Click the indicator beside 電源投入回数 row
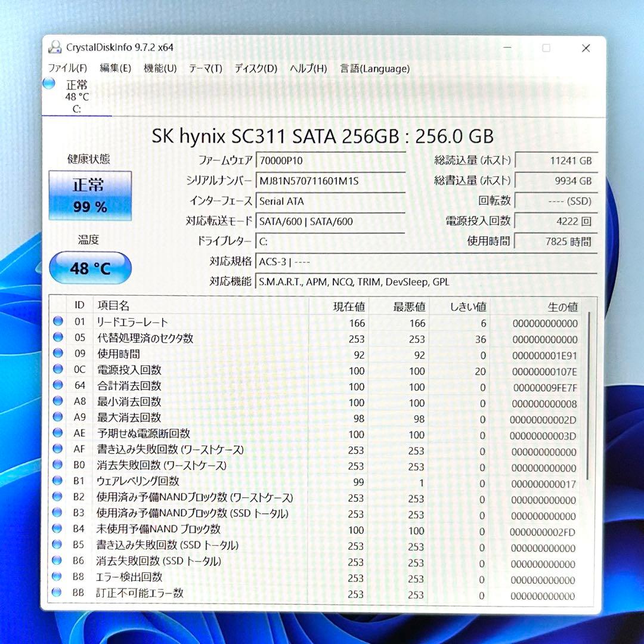The width and height of the screenshot is (644, 644). [58, 370]
